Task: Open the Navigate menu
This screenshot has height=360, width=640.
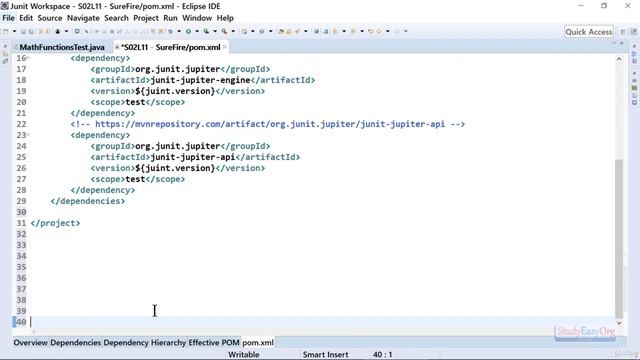Action: (83, 18)
